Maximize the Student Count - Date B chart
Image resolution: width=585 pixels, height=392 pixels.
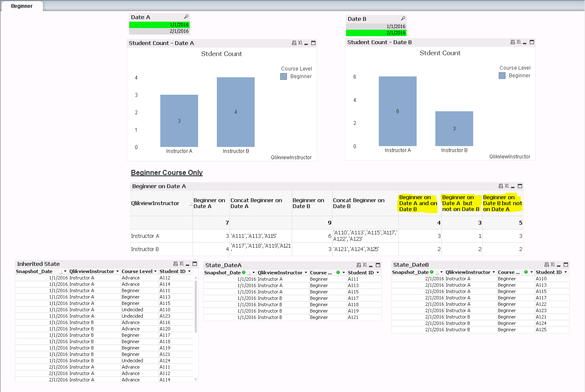tap(532, 42)
